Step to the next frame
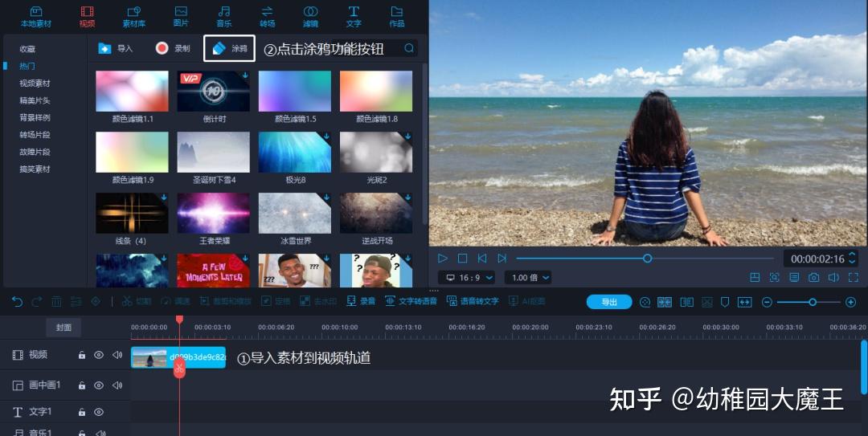 coord(502,259)
